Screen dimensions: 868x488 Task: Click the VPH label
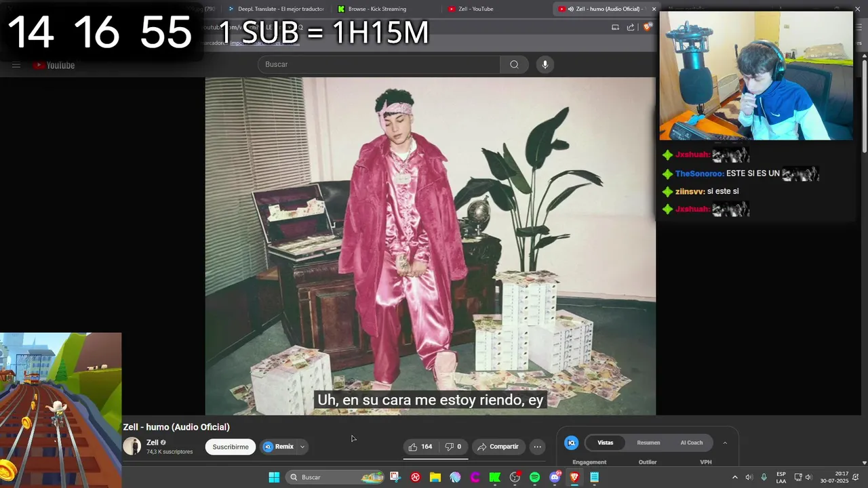pyautogui.click(x=706, y=462)
